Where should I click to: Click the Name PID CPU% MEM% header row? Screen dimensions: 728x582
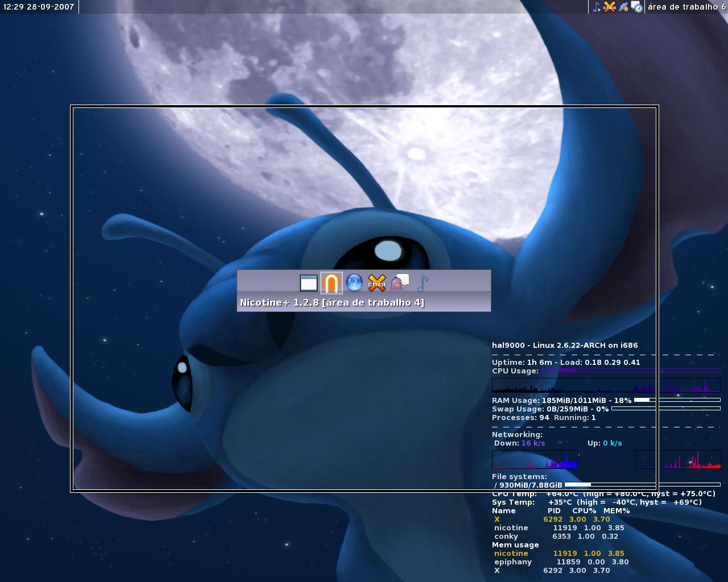561,510
